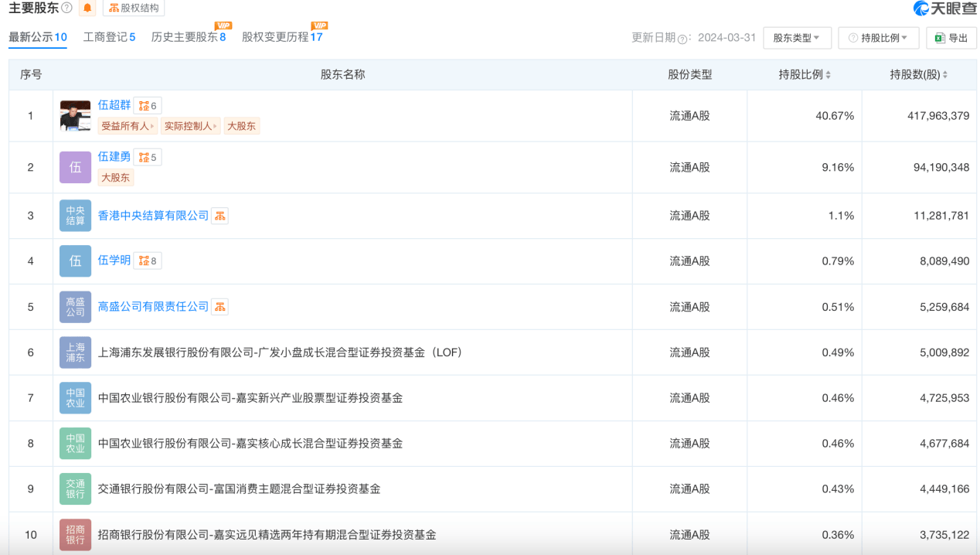This screenshot has height=555, width=980.
Task: Click the 中国农业 avatar in the 嘉实新兴产业 row
Action: click(75, 398)
